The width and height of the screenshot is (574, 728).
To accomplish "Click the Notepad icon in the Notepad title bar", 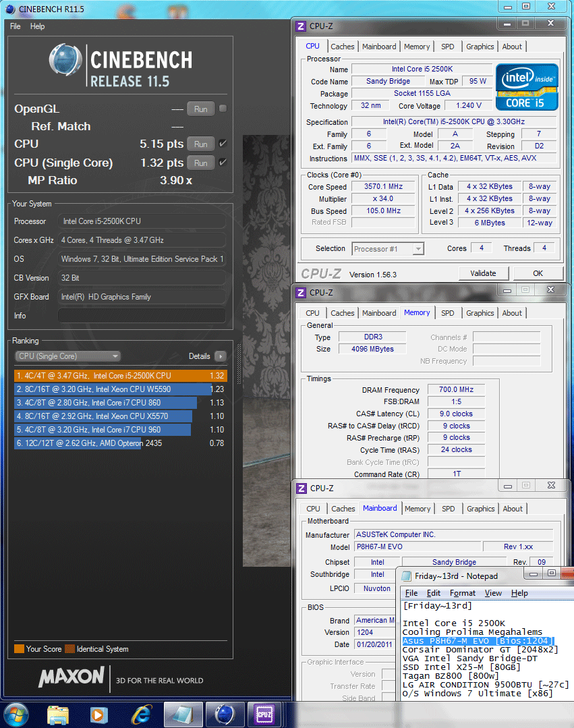I will tap(406, 576).
